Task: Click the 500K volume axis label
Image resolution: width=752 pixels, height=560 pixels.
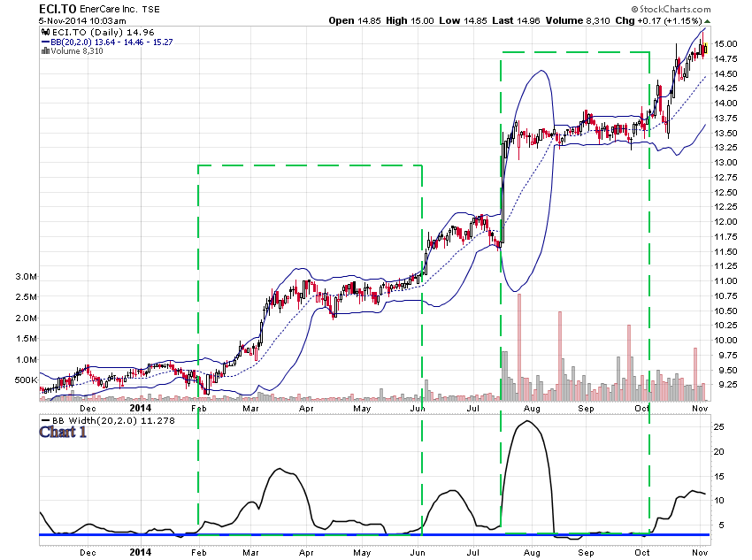Action: pos(26,380)
